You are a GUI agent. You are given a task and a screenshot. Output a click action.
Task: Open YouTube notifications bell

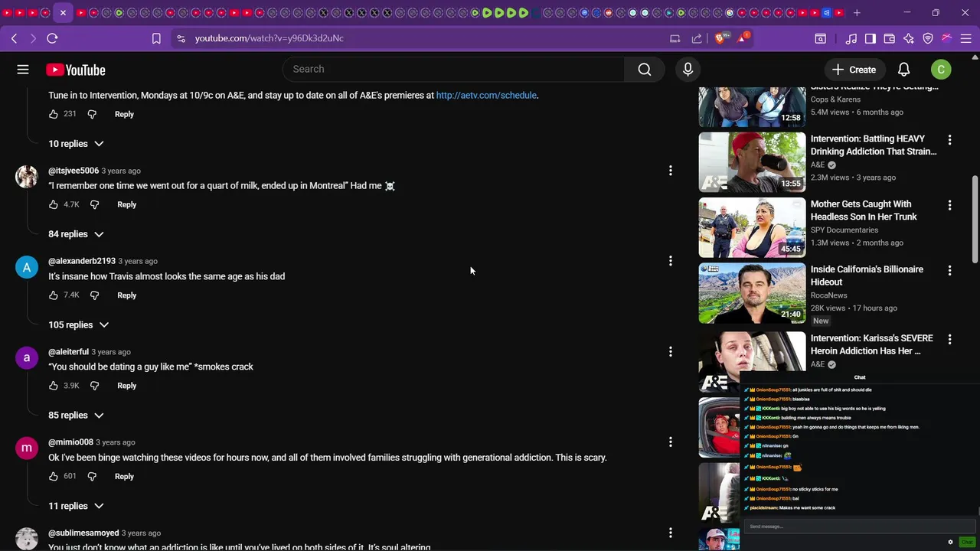coord(903,70)
